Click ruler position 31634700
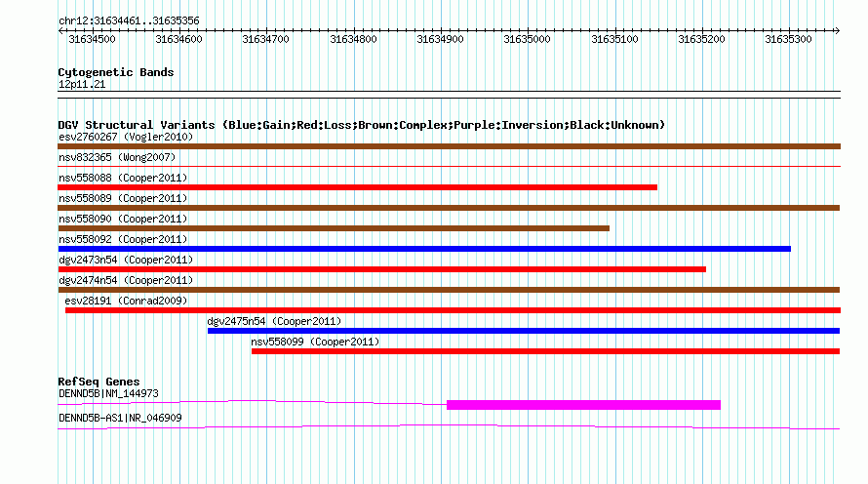 [265, 39]
